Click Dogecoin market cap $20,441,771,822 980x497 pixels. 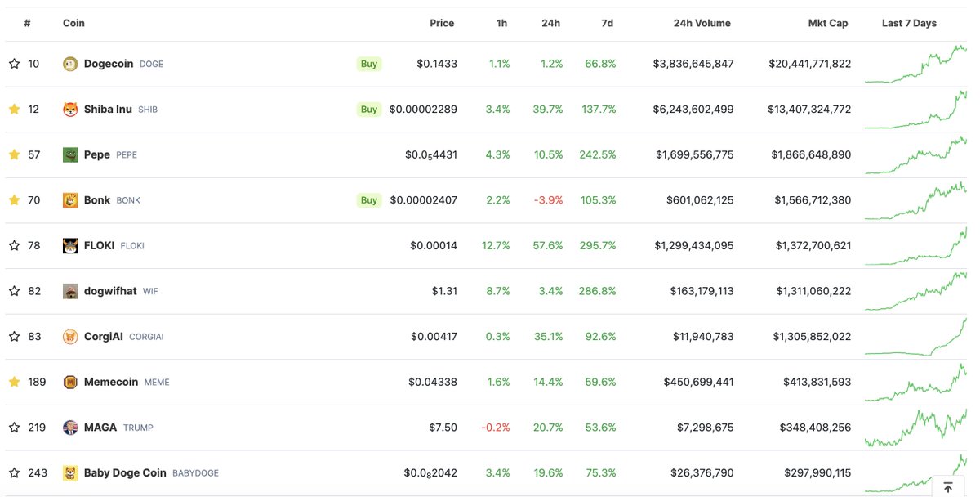coord(809,64)
